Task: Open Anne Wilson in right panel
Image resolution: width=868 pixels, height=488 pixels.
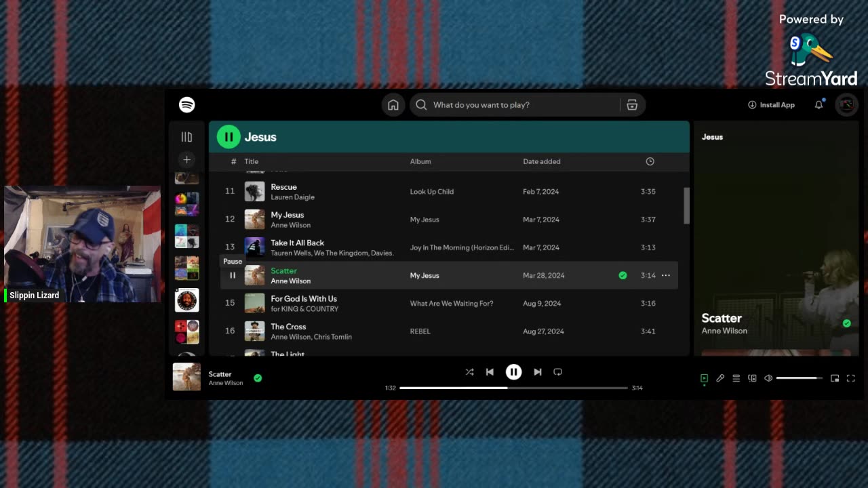Action: pyautogui.click(x=724, y=331)
